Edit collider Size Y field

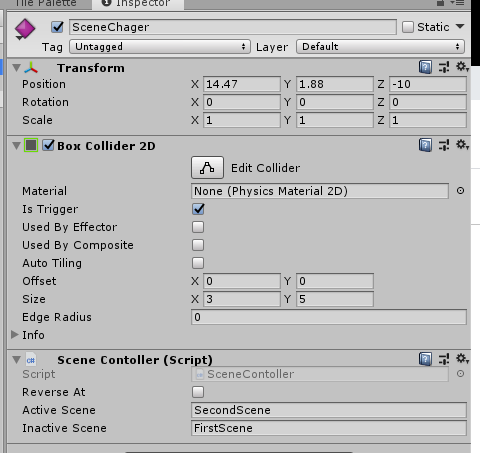pos(335,299)
